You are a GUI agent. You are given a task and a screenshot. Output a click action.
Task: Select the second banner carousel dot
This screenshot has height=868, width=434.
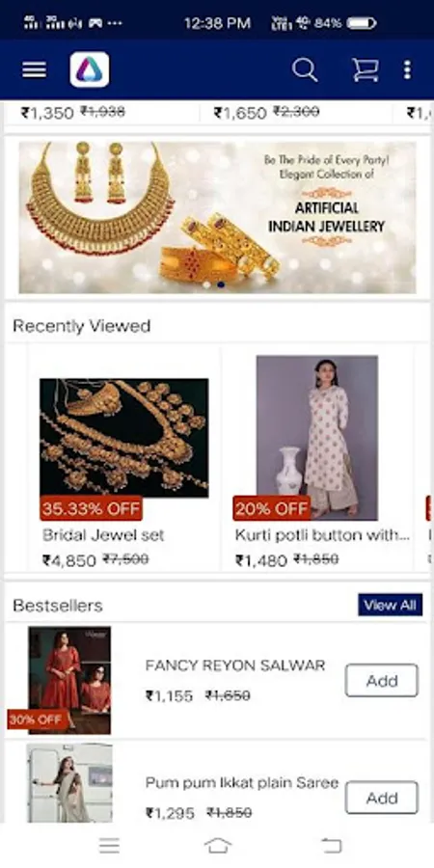tap(221, 285)
